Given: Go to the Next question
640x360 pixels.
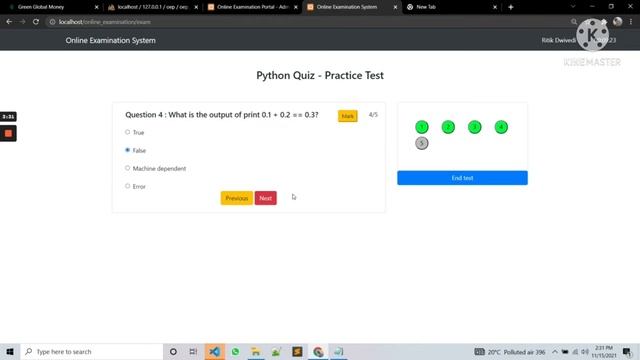Looking at the screenshot, I should coord(265,198).
